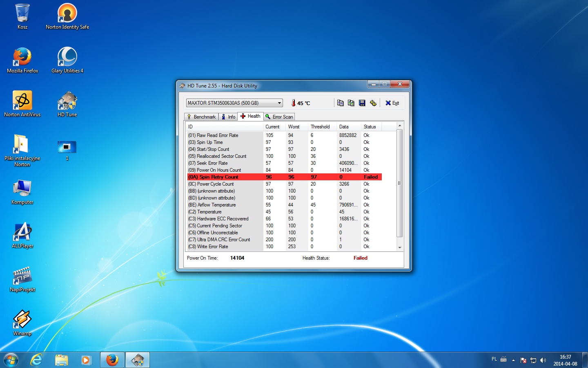Click the ID column header

224,127
